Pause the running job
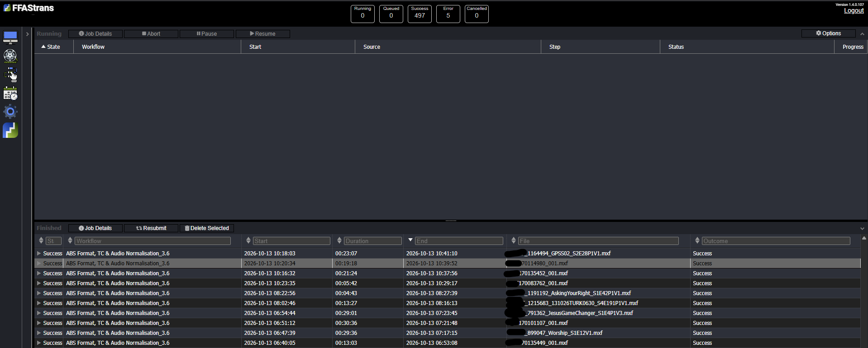This screenshot has width=868, height=348. [207, 34]
